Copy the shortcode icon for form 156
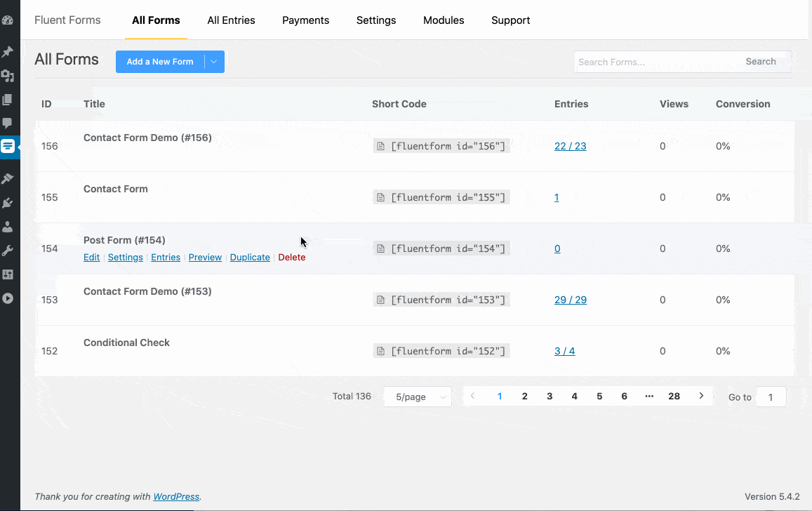 [380, 146]
